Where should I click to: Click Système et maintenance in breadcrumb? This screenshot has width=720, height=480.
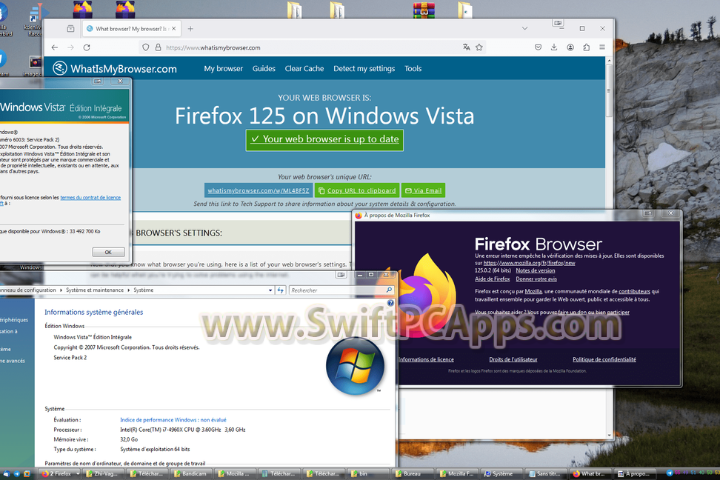95,290
